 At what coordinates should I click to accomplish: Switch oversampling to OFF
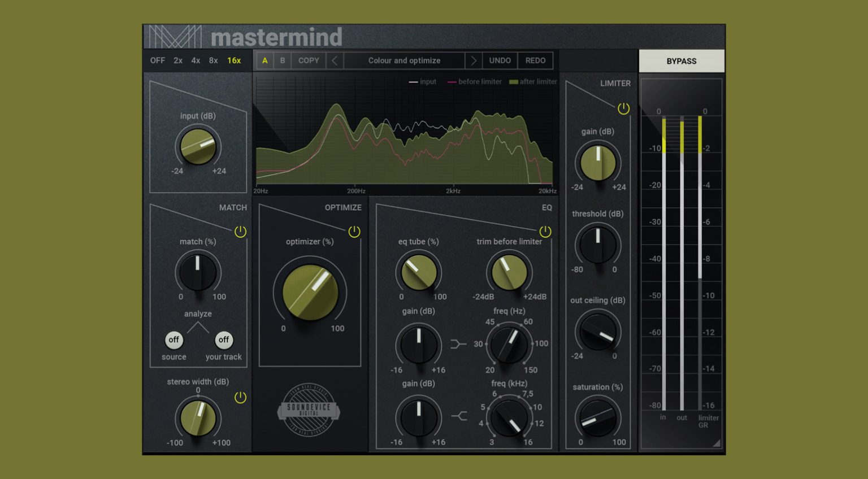coord(158,60)
